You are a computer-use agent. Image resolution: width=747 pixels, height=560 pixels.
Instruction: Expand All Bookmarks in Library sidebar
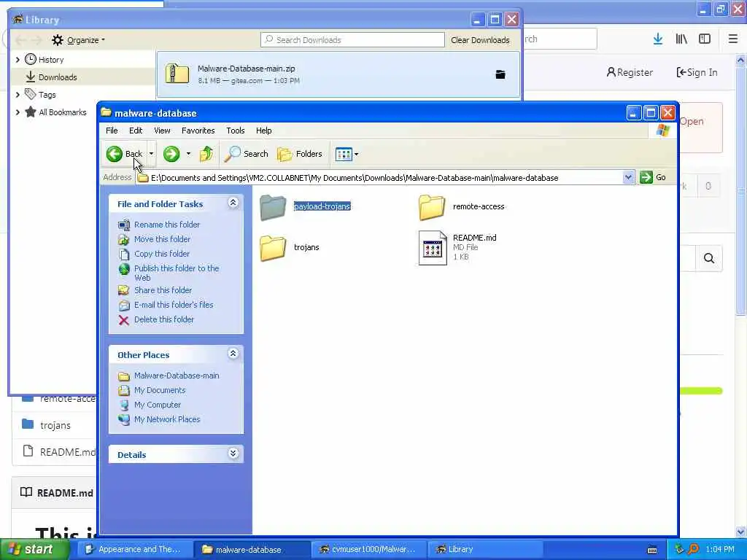(x=18, y=112)
